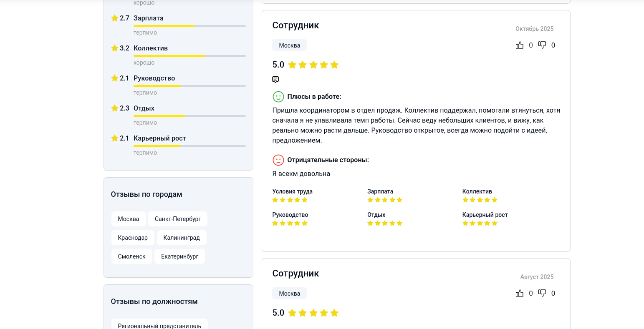Click the star icon next to Зарплата 2.7
The image size is (644, 329).
tap(115, 18)
